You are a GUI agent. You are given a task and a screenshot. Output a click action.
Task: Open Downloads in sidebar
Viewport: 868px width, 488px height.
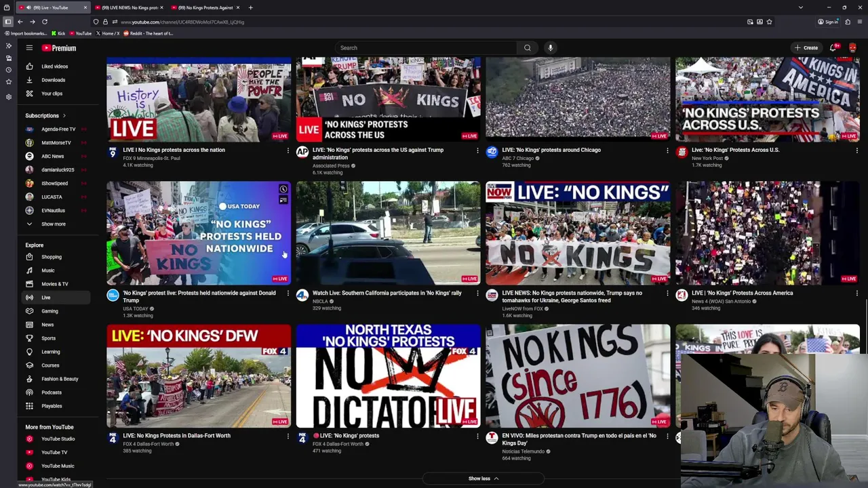point(53,80)
